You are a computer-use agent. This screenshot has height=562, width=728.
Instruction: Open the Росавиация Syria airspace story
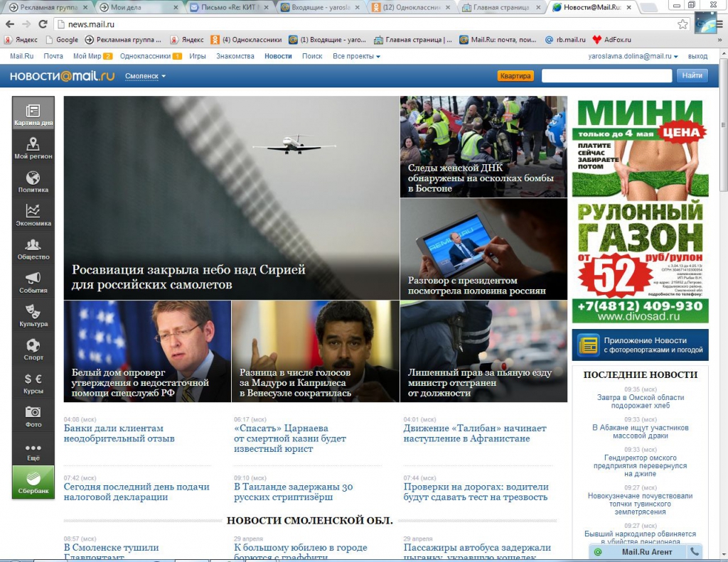tap(232, 198)
